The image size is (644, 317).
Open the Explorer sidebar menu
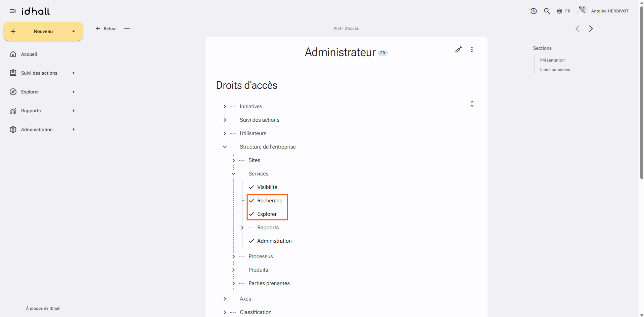click(x=43, y=92)
